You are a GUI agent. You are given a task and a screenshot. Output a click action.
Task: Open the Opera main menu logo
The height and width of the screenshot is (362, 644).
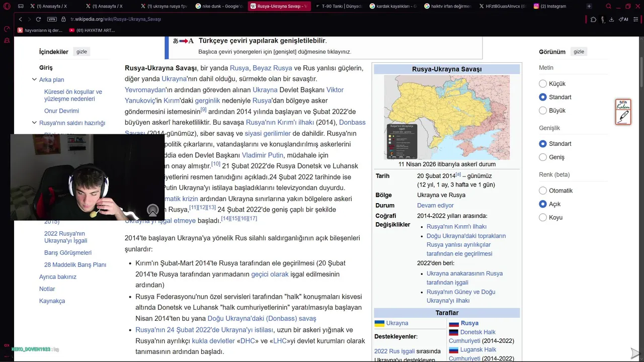click(x=7, y=6)
